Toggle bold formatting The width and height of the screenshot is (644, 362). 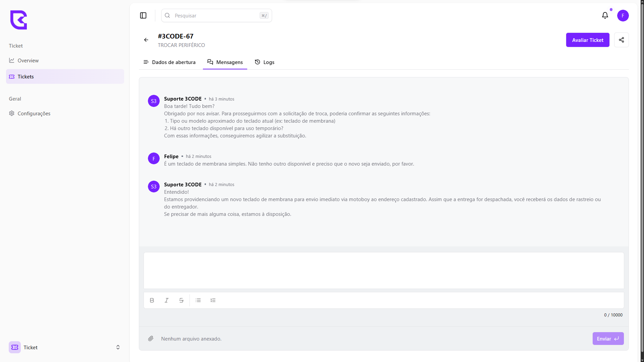[152, 300]
